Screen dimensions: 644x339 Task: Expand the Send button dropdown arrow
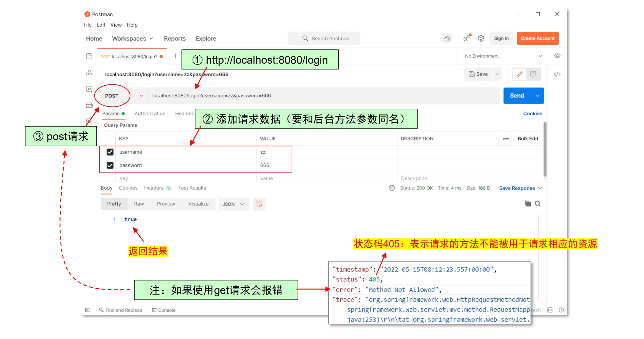(x=538, y=96)
